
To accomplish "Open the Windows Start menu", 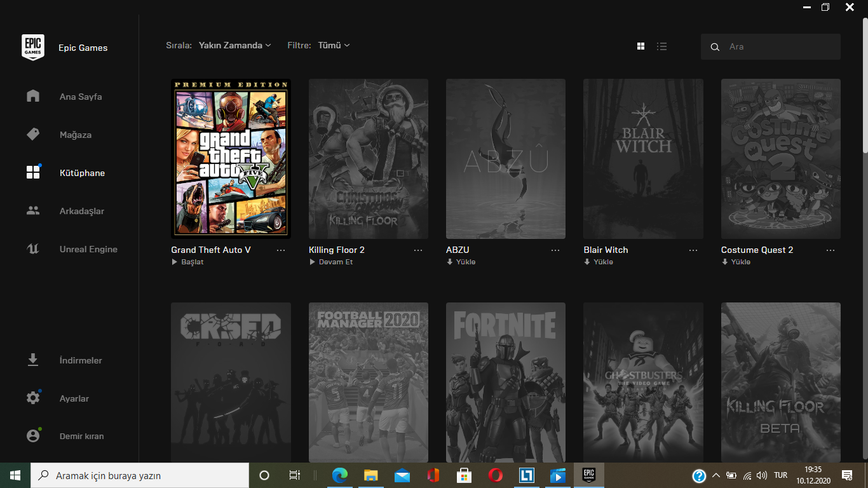I will coord(15,475).
